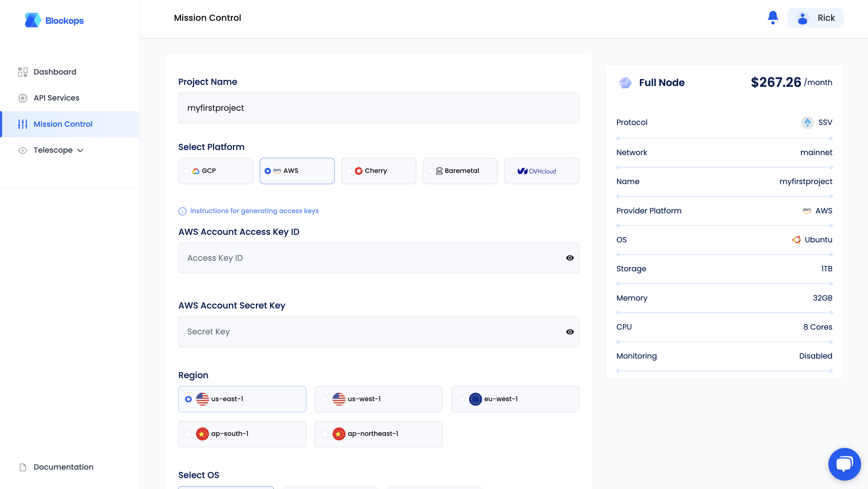868x489 pixels.
Task: Click the Telescope eye icon
Action: click(x=23, y=150)
